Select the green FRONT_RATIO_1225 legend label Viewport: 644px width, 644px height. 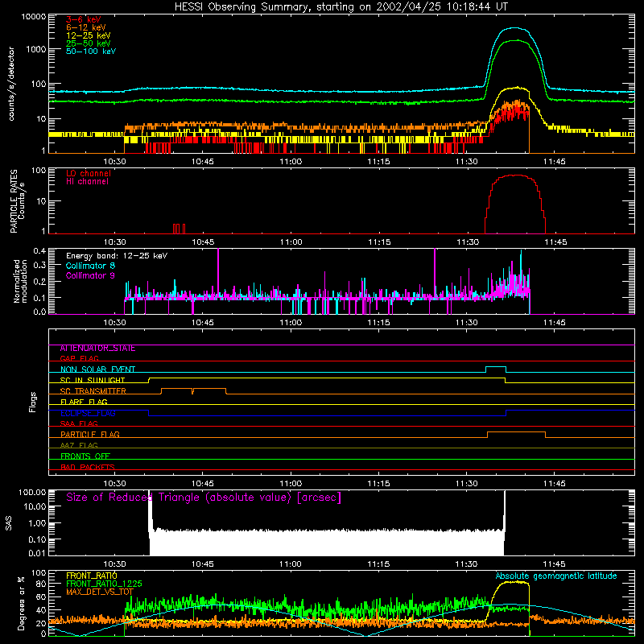[104, 584]
